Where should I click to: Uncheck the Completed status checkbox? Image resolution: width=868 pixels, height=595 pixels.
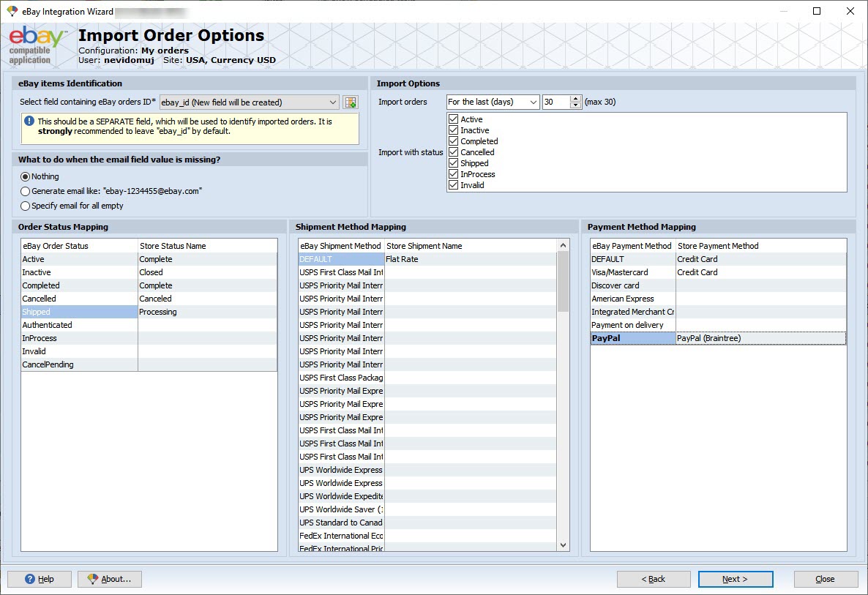coord(453,141)
